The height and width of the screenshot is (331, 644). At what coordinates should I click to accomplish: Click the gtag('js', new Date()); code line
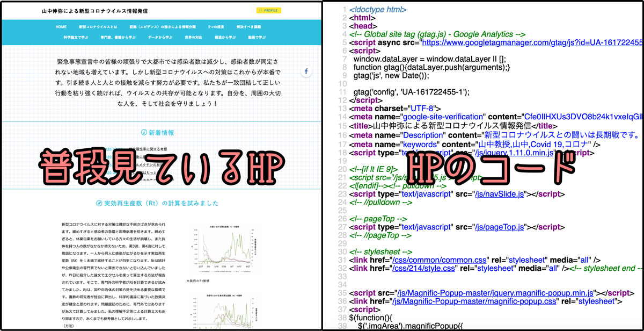click(x=392, y=75)
